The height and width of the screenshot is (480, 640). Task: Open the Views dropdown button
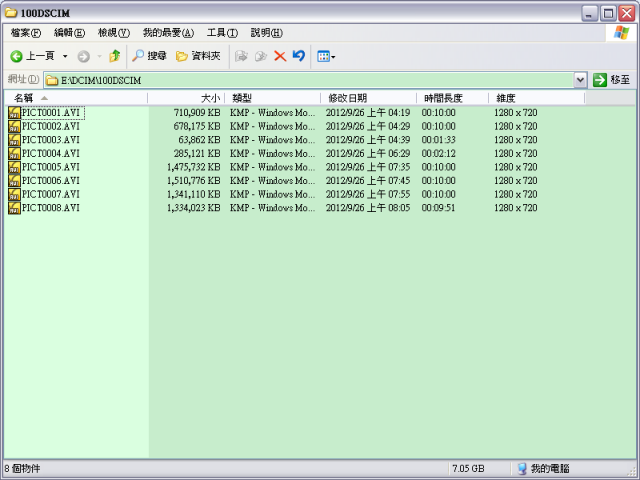click(326, 56)
